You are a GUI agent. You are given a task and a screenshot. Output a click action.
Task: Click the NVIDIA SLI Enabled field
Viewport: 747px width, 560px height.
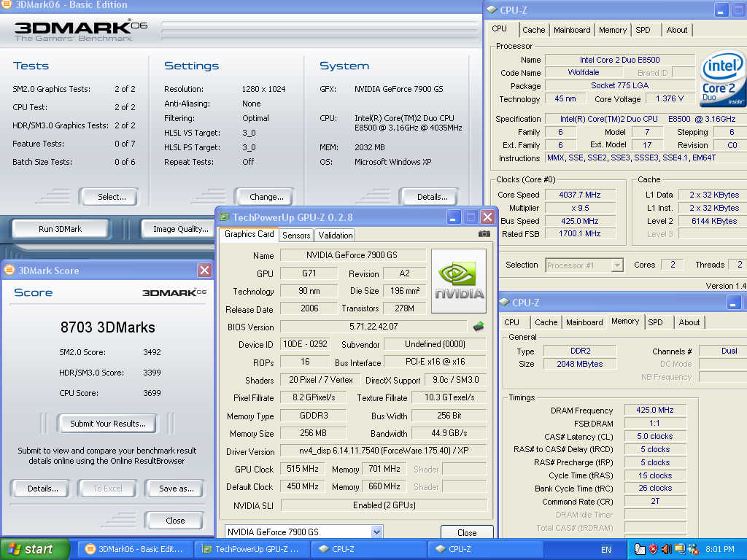tap(384, 505)
